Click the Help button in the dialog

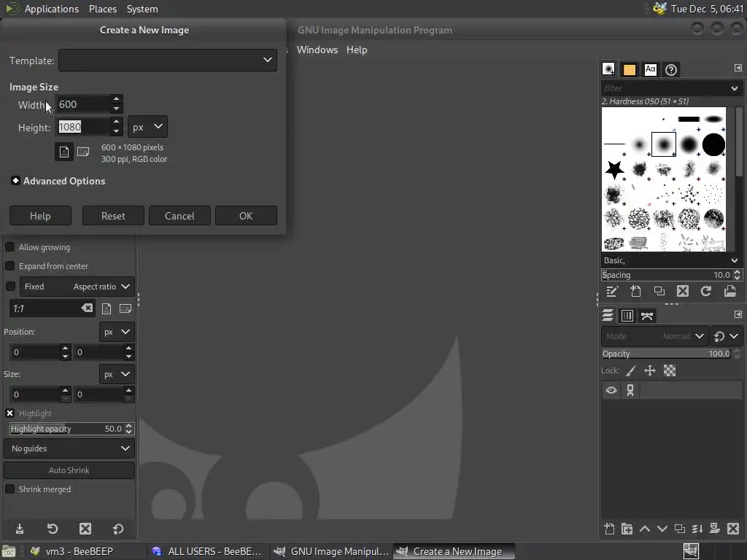coord(41,216)
